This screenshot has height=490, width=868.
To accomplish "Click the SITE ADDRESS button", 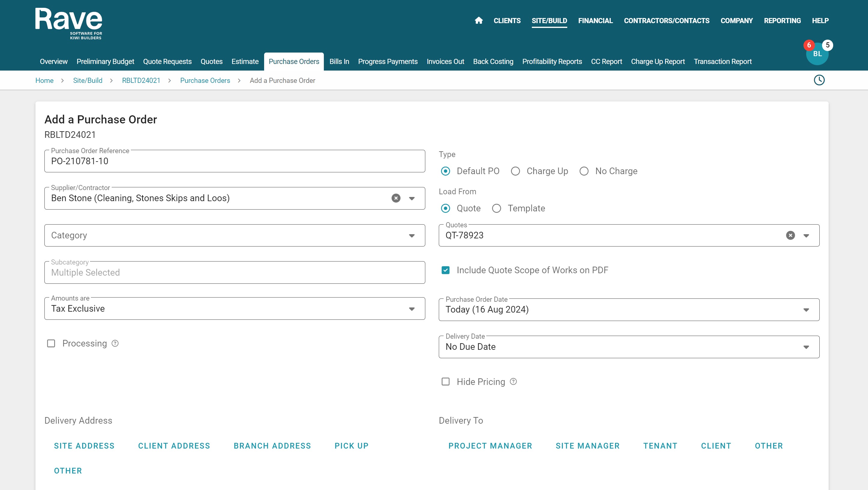I will [84, 446].
